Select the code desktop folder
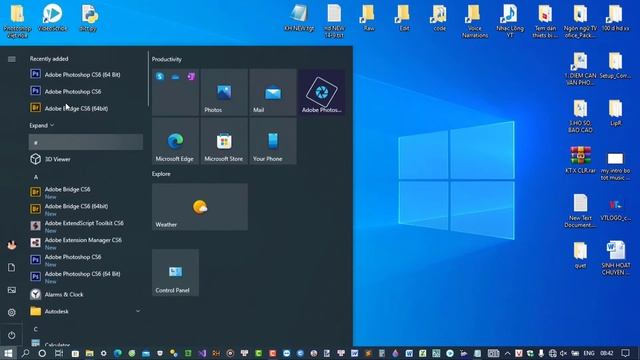Viewport: 640px width, 360px height. pos(439,18)
